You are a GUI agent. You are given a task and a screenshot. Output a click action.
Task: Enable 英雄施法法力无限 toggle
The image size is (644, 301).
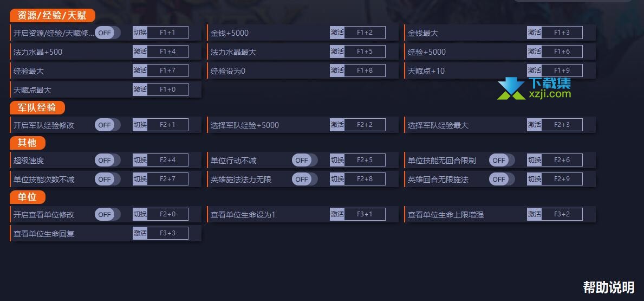point(305,180)
